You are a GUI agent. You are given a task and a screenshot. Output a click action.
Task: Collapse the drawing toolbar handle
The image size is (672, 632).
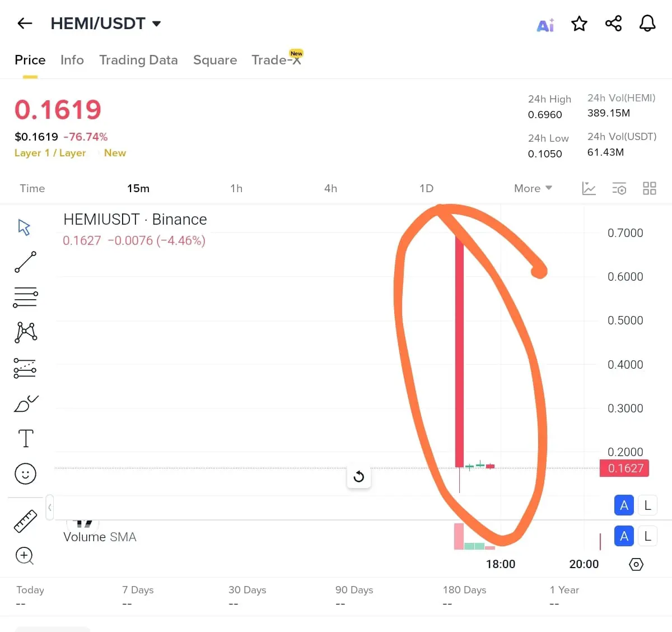50,507
